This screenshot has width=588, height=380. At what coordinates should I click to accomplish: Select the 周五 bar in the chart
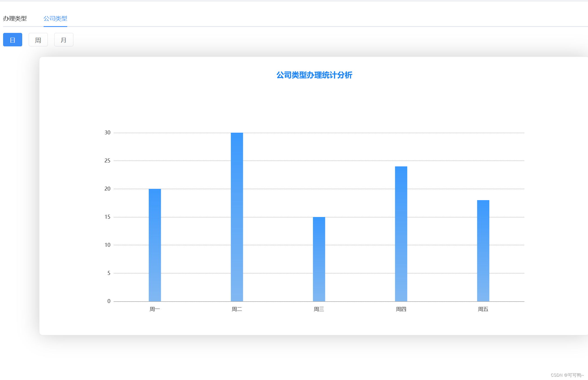483,251
